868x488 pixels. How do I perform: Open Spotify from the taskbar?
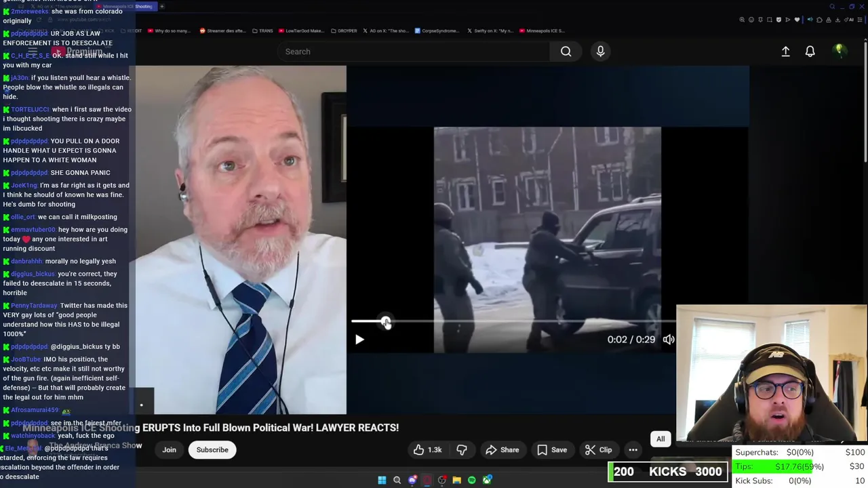472,480
